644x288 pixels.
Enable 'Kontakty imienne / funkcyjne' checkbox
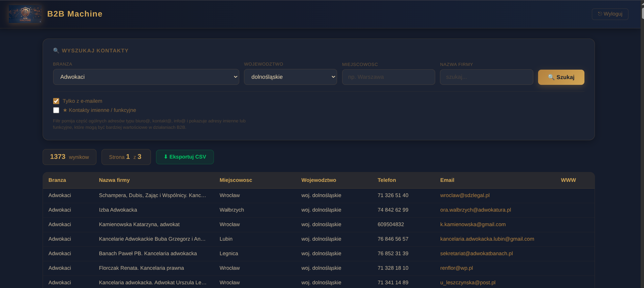tap(56, 110)
